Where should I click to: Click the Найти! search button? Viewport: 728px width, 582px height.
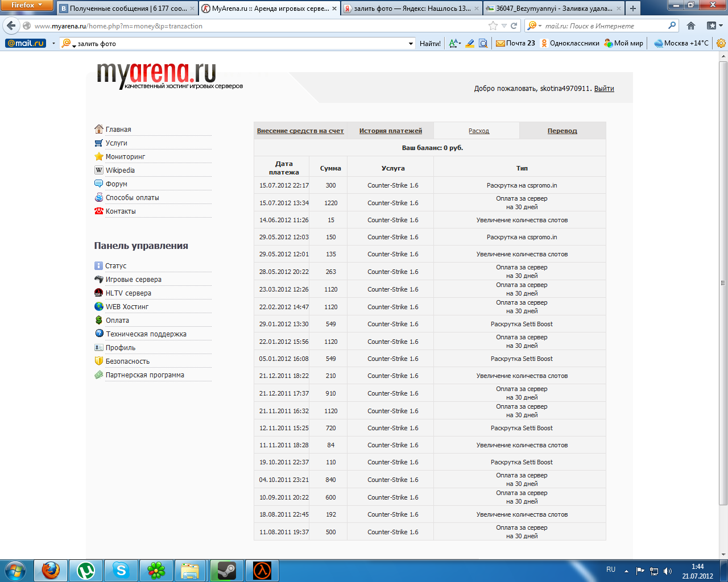430,44
